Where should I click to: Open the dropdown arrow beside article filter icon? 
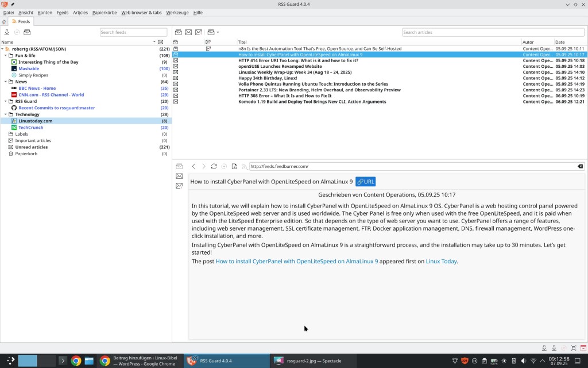pyautogui.click(x=218, y=33)
